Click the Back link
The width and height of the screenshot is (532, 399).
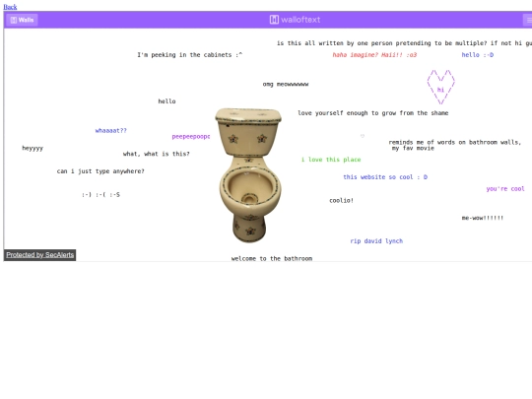[10, 7]
